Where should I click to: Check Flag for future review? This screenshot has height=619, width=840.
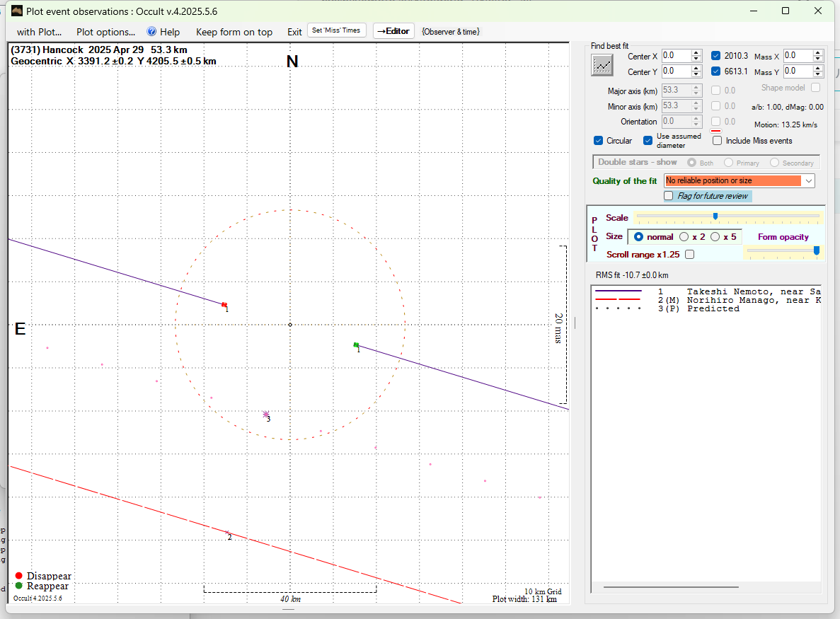(669, 196)
